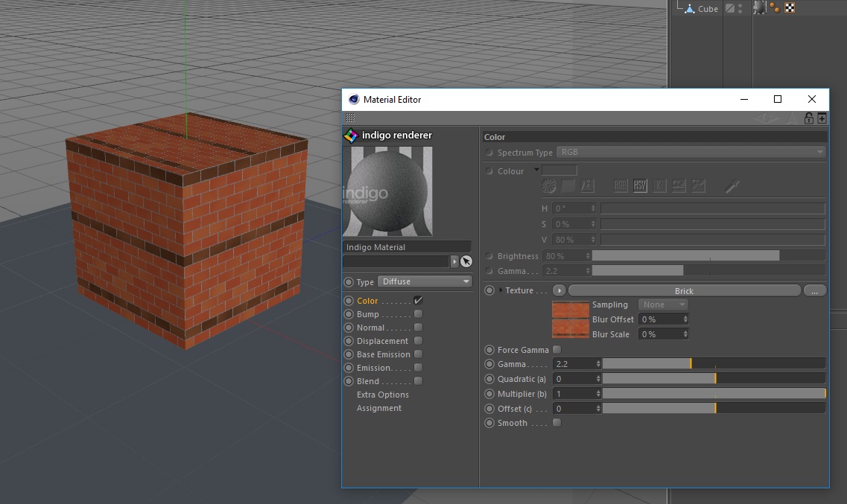
Task: Open the Assignment entry
Action: point(378,408)
